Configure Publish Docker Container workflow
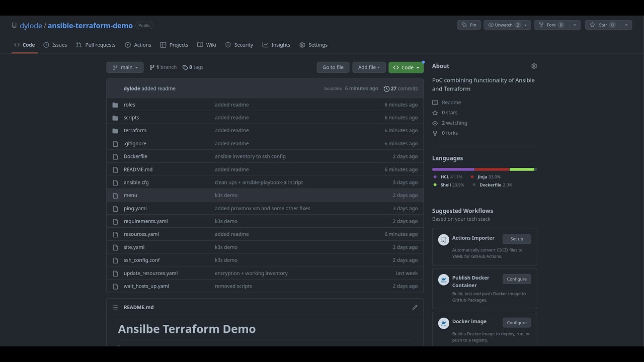This screenshot has width=644, height=362. tap(517, 279)
